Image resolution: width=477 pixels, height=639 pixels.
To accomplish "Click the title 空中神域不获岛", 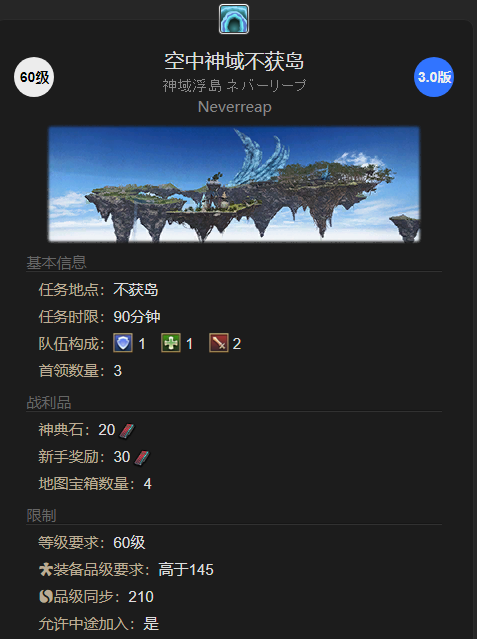I will click(x=234, y=61).
